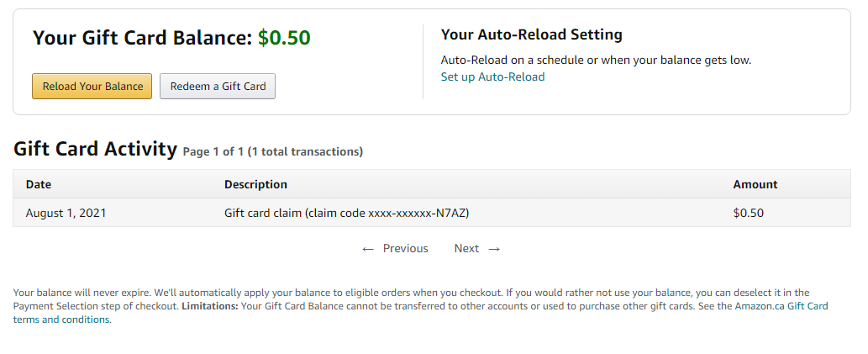Open the Amazon.ca Gift Card terms link
868x354 pixels.
point(781,306)
